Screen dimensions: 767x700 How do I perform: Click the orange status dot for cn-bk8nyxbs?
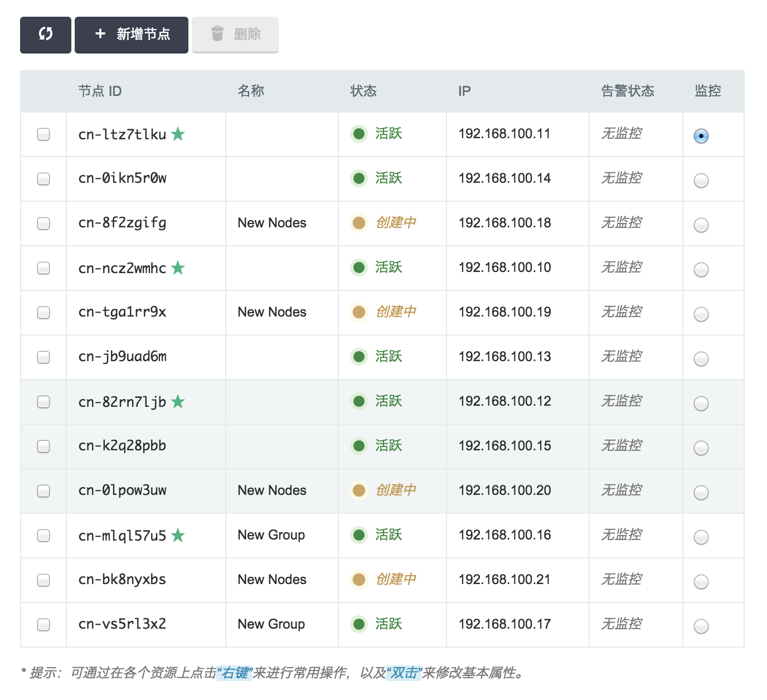[359, 580]
